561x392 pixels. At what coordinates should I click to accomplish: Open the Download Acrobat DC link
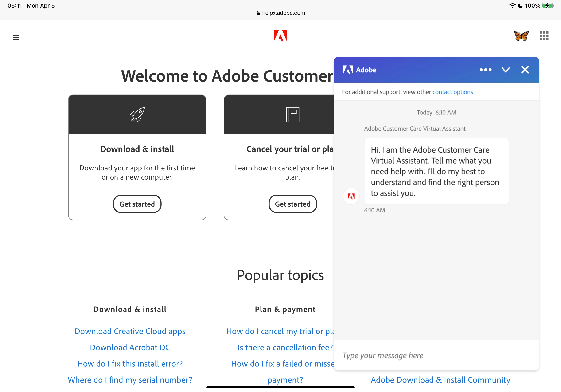pyautogui.click(x=130, y=348)
